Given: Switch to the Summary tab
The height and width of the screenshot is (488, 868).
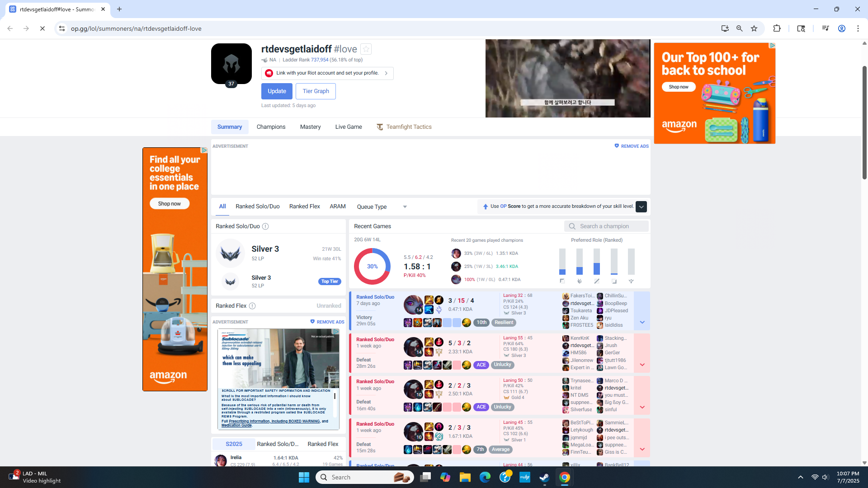Looking at the screenshot, I should [x=230, y=127].
